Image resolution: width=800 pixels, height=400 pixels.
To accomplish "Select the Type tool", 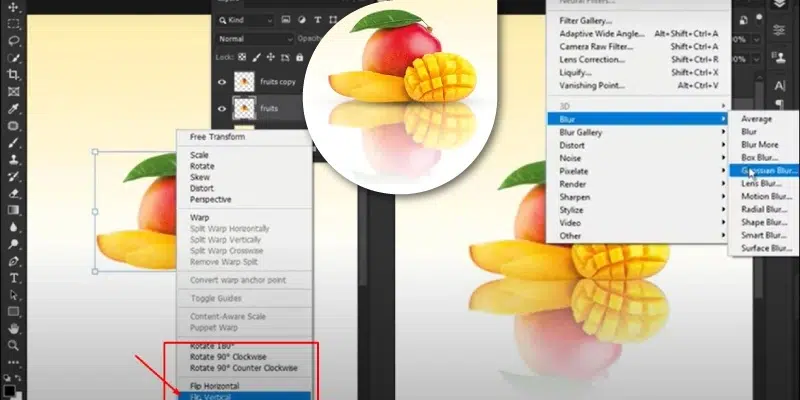I will (x=13, y=278).
